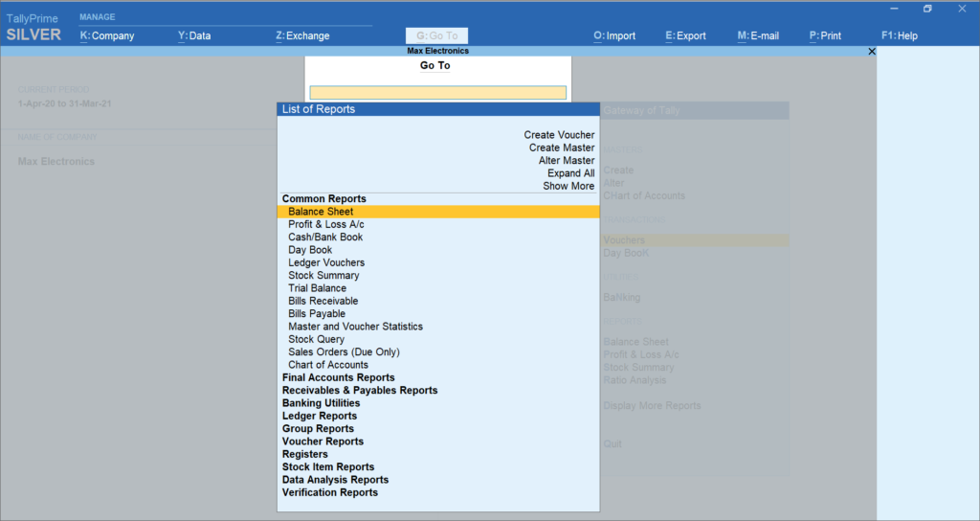Viewport: 980px width, 521px height.
Task: Click Ratio Analysis in Gateway of Tally
Action: pyautogui.click(x=635, y=380)
